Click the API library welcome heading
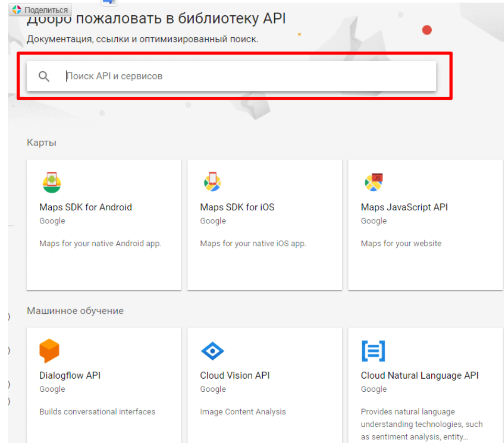The width and height of the screenshot is (504, 443). coord(156,19)
